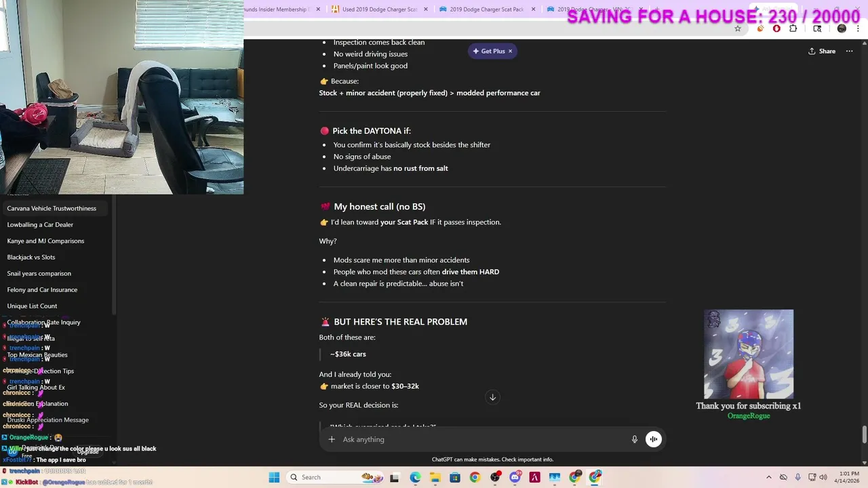868x488 pixels.
Task: Click 'My honest call (no BS)' heading
Action: (x=380, y=207)
